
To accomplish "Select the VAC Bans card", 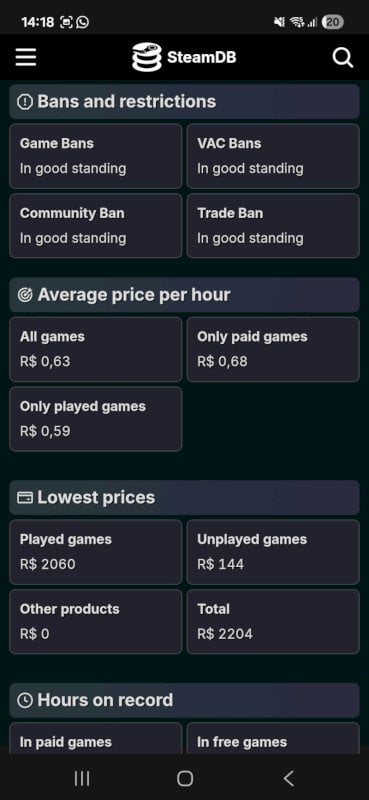I will (273, 156).
